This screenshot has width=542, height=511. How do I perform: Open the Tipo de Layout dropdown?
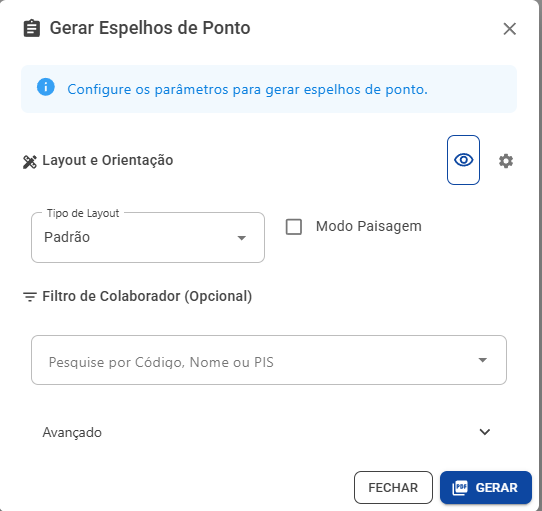click(x=148, y=238)
